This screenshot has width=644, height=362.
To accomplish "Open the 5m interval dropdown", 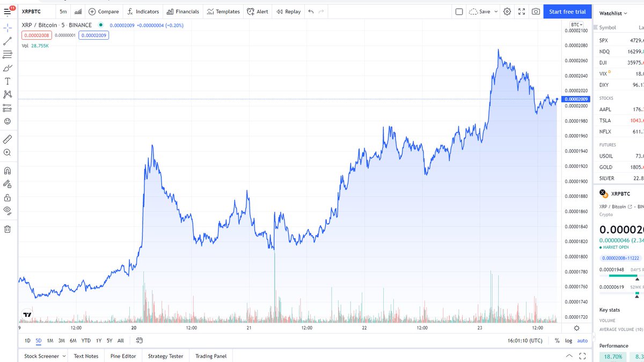I will 63,11.
